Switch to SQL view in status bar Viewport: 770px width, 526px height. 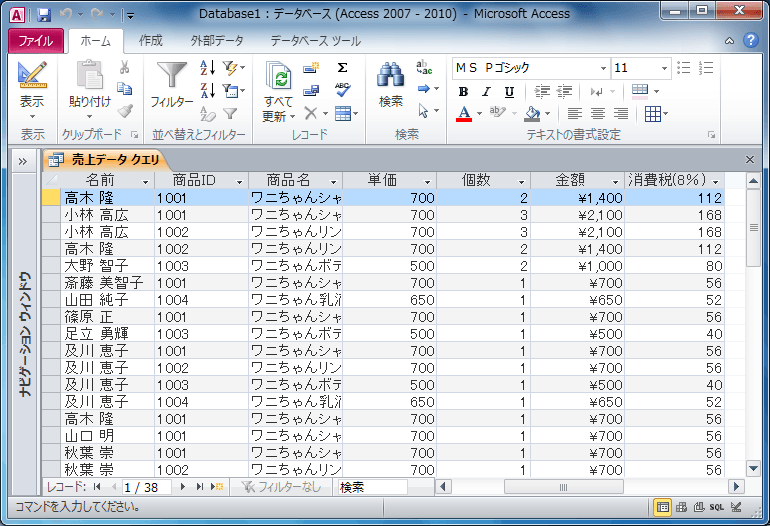716,506
